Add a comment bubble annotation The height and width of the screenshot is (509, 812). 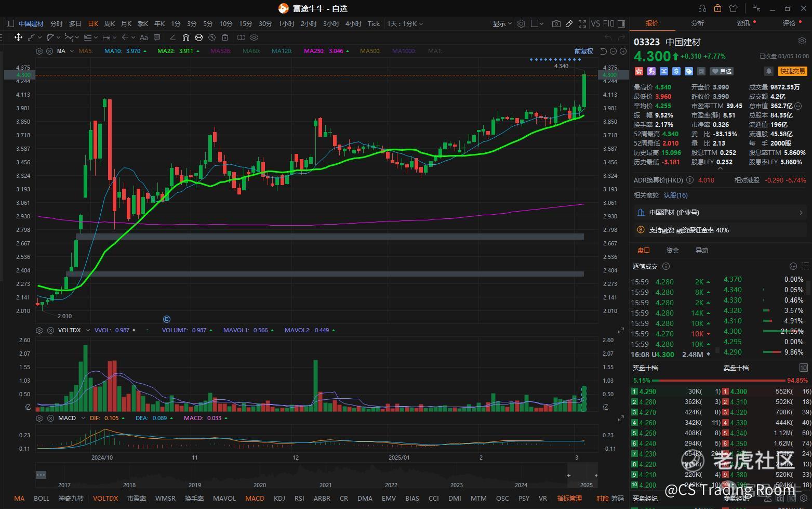[x=157, y=37]
